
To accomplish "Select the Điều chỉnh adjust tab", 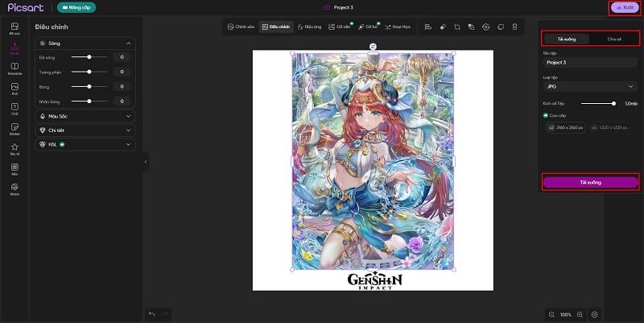I will (276, 27).
